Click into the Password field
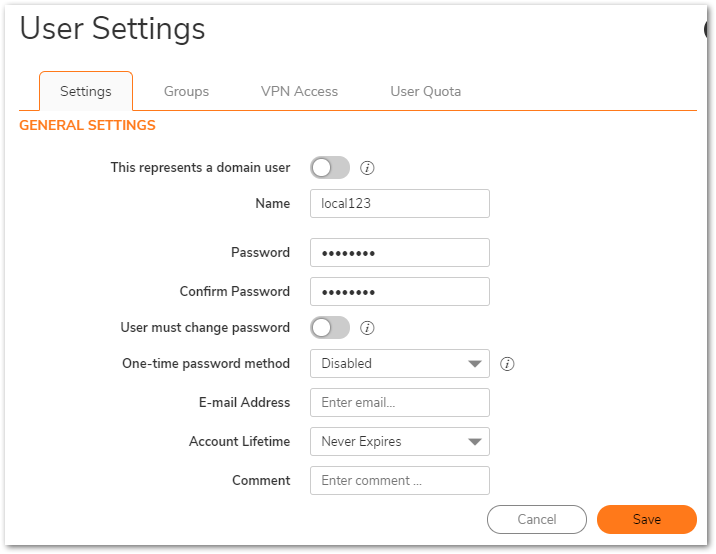The height and width of the screenshot is (554, 716). [399, 253]
